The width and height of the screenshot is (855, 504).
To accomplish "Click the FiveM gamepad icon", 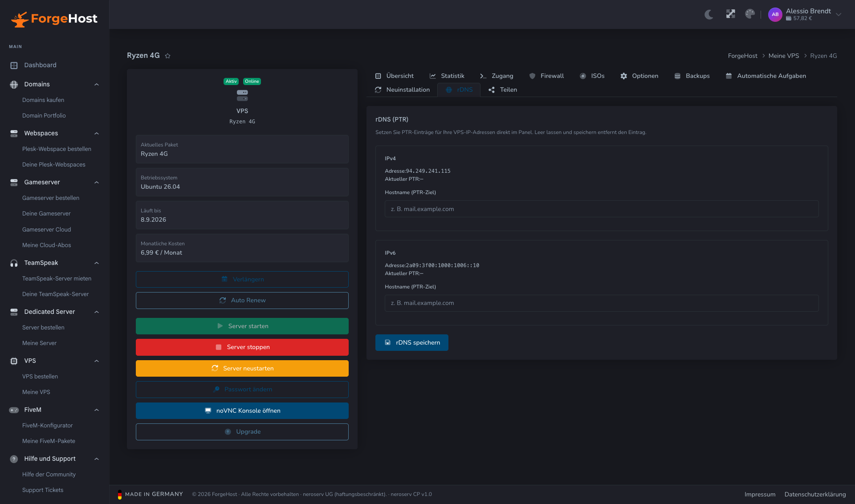I will (x=14, y=410).
